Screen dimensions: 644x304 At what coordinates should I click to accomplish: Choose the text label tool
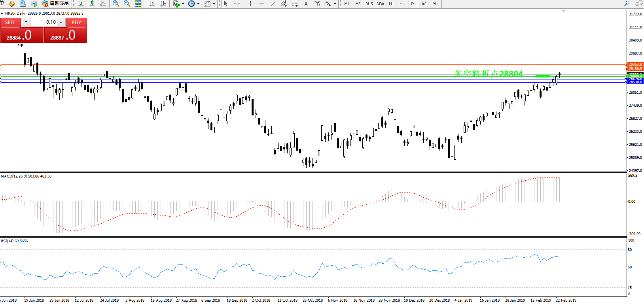(x=306, y=4)
